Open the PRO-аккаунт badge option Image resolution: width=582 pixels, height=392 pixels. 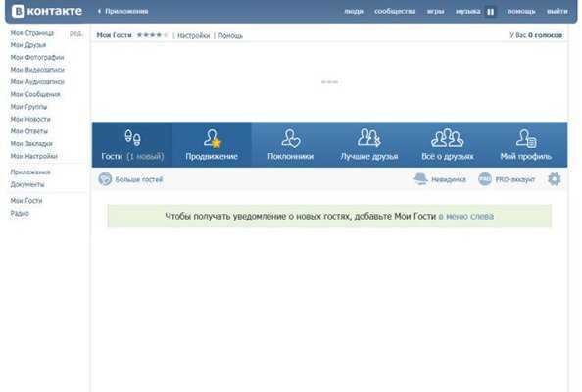(485, 179)
